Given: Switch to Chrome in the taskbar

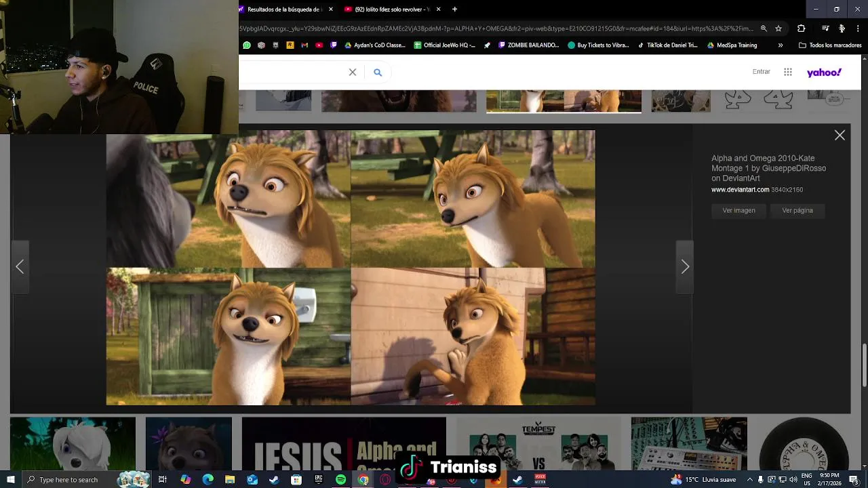Looking at the screenshot, I should 363,480.
